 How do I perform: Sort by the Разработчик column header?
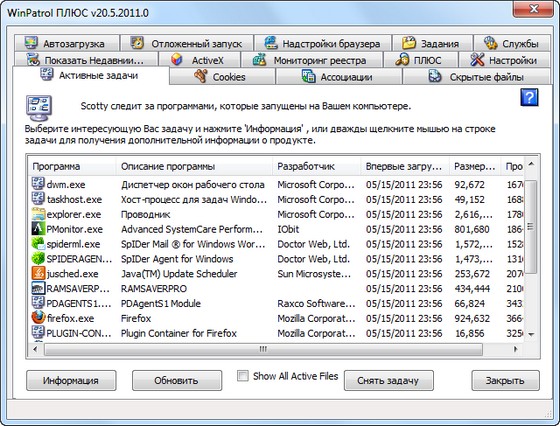(x=317, y=166)
